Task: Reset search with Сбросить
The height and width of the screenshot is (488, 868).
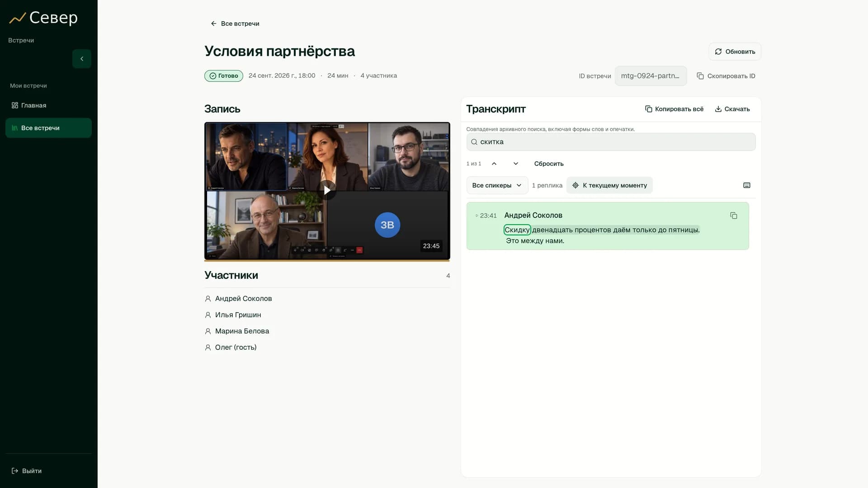Action: [549, 164]
